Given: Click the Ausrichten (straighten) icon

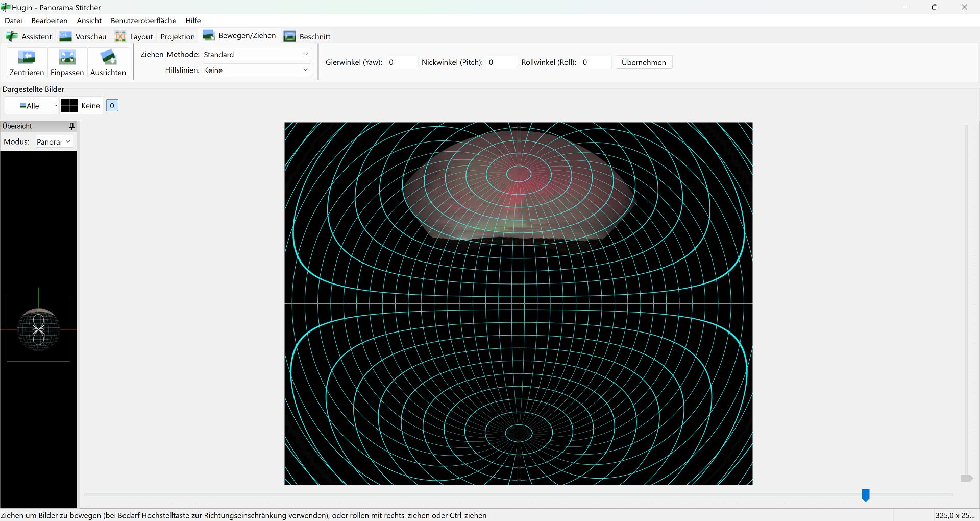Looking at the screenshot, I should [108, 57].
